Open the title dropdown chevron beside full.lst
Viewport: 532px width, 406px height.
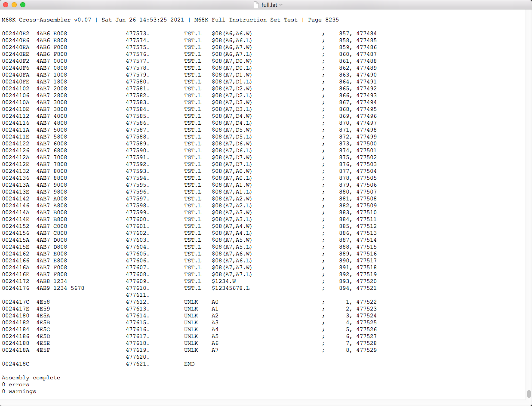pos(281,5)
